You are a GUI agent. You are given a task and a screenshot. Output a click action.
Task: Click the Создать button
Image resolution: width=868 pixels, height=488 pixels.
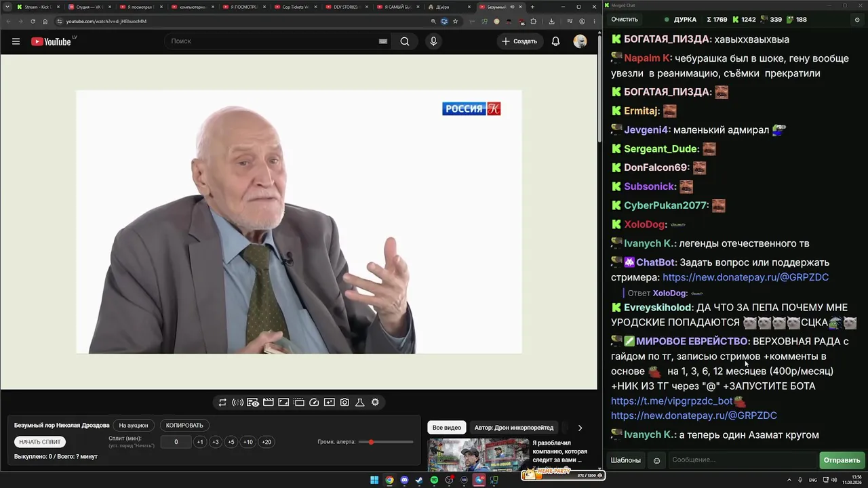(519, 41)
